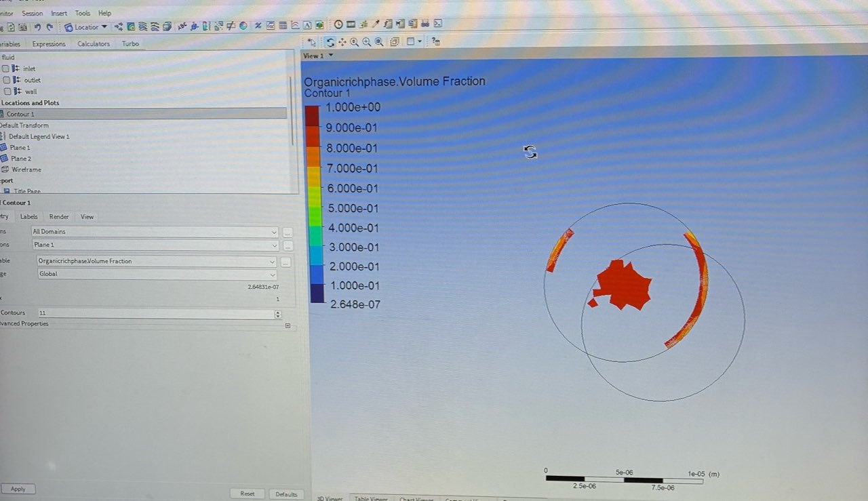
Task: Select Plane 2 in the outline tree
Action: coord(20,159)
